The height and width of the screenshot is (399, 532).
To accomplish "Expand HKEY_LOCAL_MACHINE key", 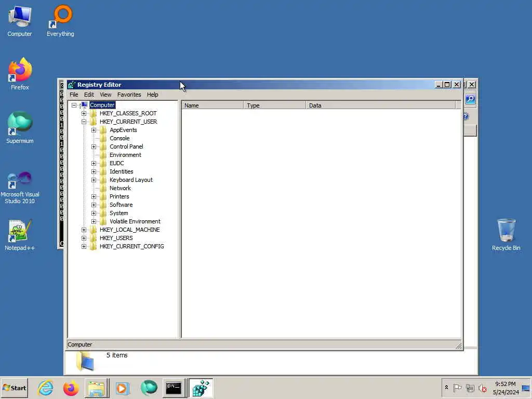I will (84, 230).
